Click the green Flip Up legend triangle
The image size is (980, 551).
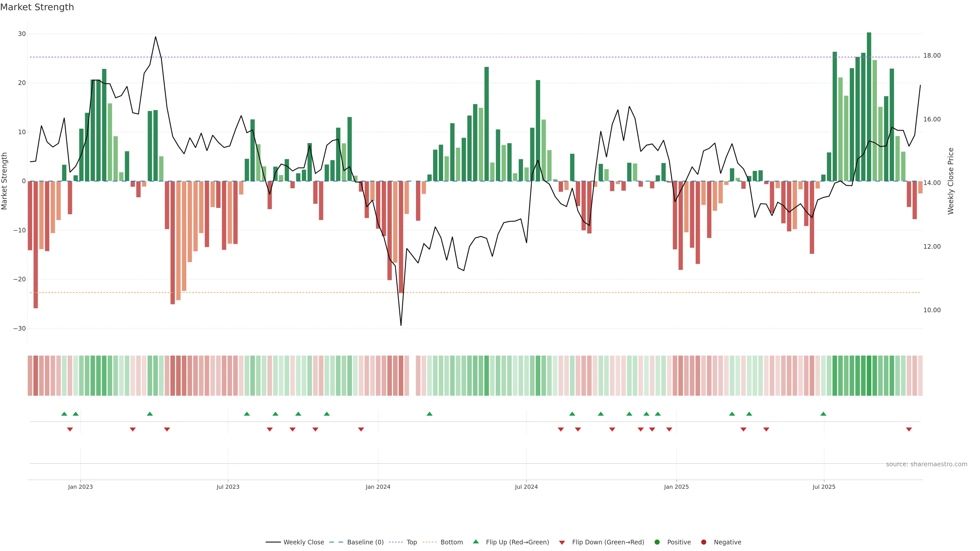[475, 542]
